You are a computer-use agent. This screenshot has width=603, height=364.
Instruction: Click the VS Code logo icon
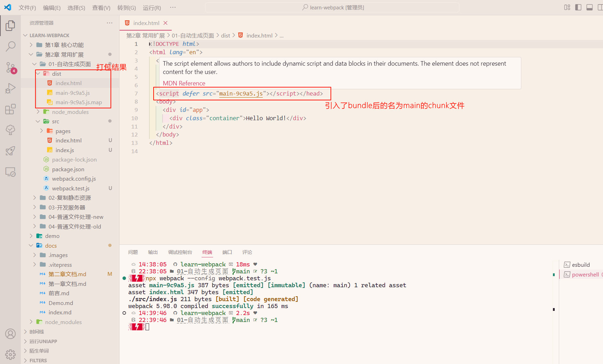(x=8, y=7)
